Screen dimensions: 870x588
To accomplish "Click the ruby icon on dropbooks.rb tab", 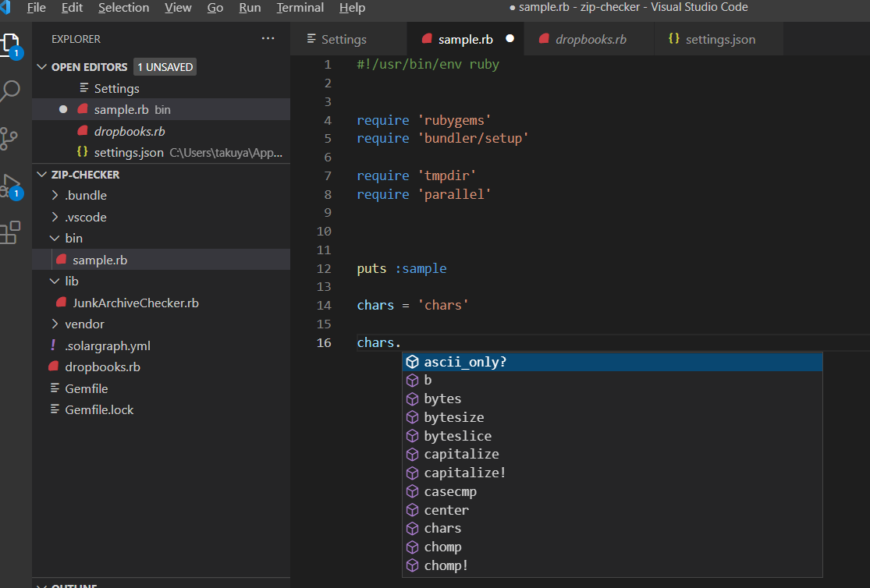I will pos(544,39).
